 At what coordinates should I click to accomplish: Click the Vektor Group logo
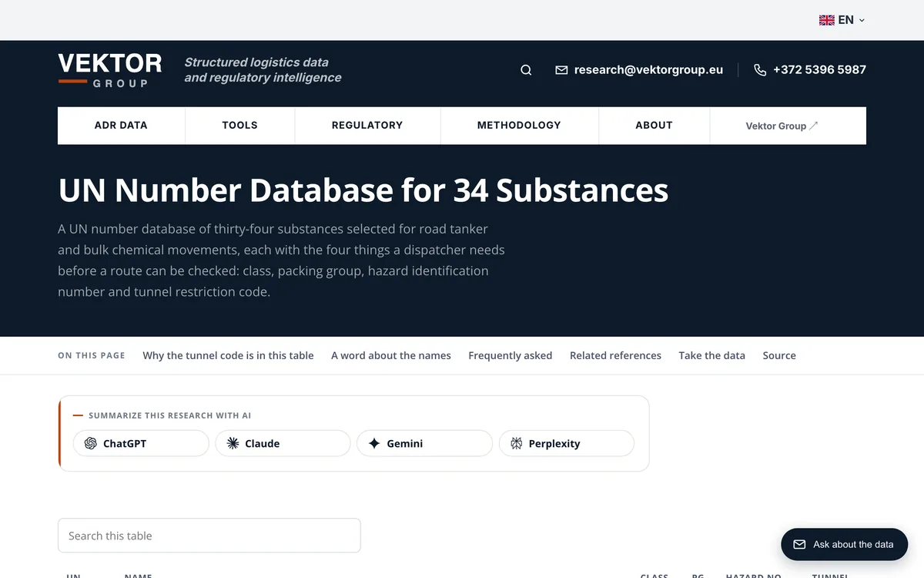coord(110,70)
